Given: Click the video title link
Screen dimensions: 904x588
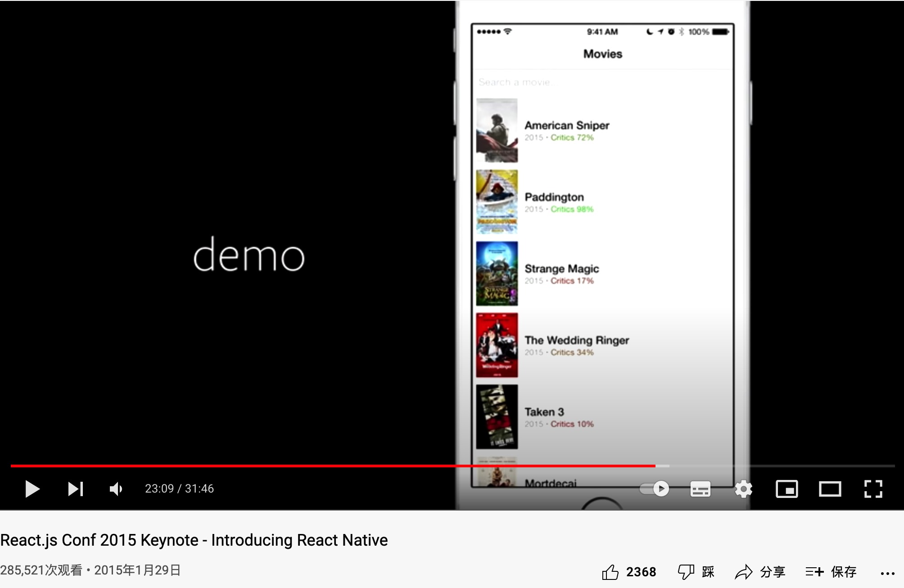Looking at the screenshot, I should [194, 540].
